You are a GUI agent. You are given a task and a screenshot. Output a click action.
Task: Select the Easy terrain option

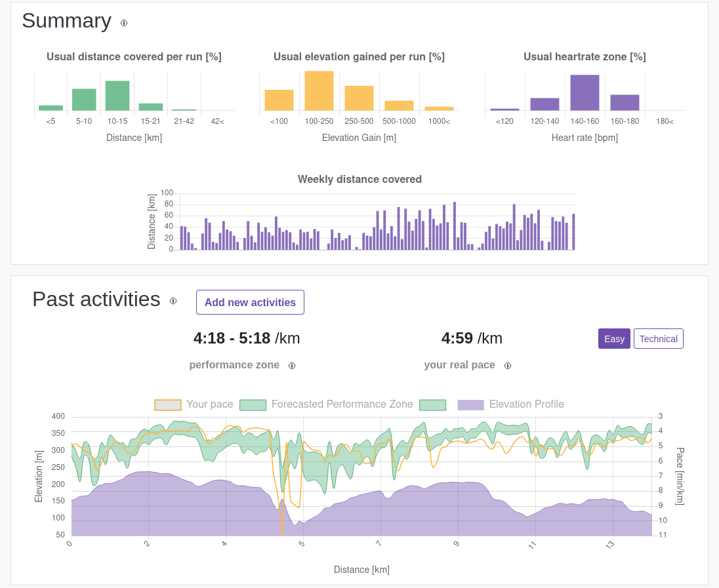pos(614,339)
